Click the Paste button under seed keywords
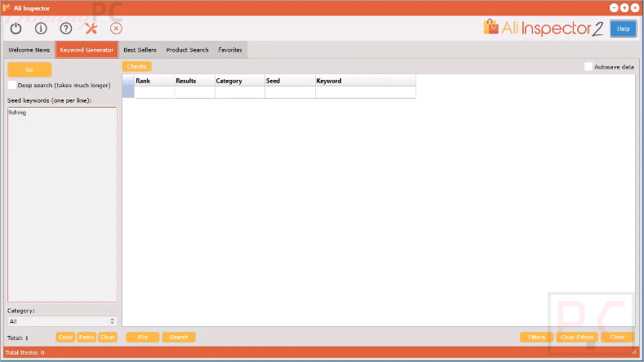Screen dimensions: 644x362 [87, 337]
